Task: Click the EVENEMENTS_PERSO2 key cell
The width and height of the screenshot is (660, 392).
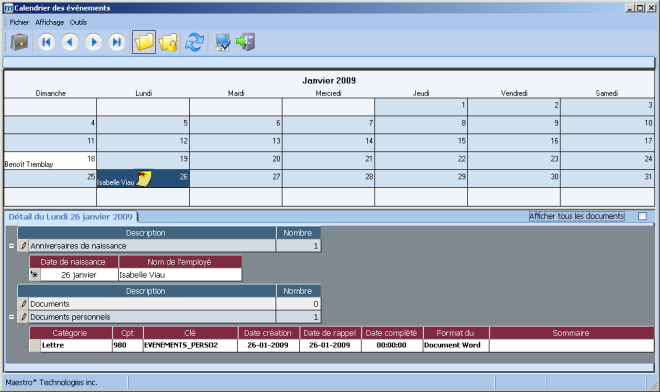Action: 190,345
